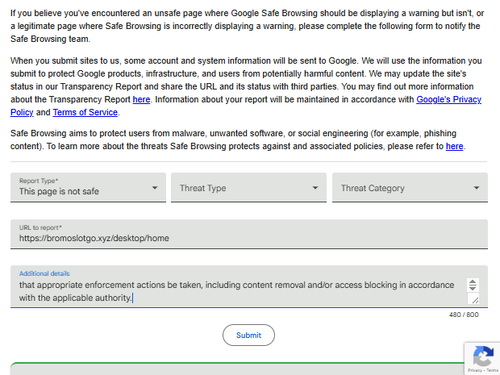The image size is (500, 375).
Task: Click the Report Type dropdown arrow
Action: [155, 188]
